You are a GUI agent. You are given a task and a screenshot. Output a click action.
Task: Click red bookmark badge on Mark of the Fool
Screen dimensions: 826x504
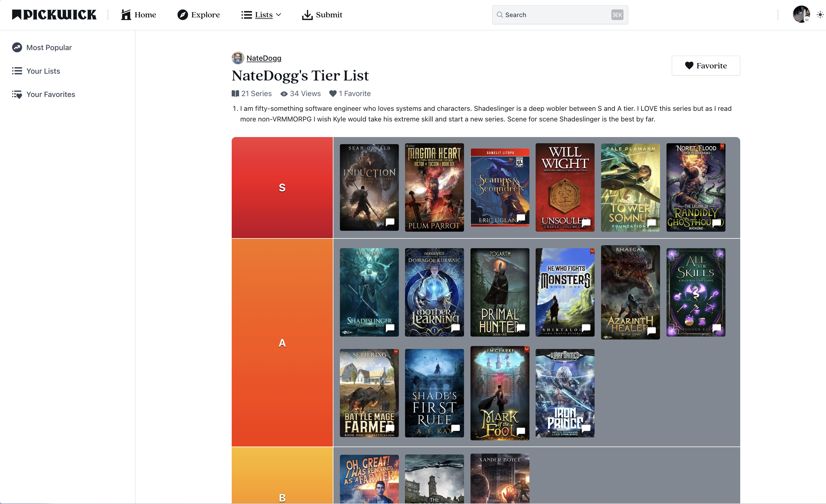[x=527, y=349]
